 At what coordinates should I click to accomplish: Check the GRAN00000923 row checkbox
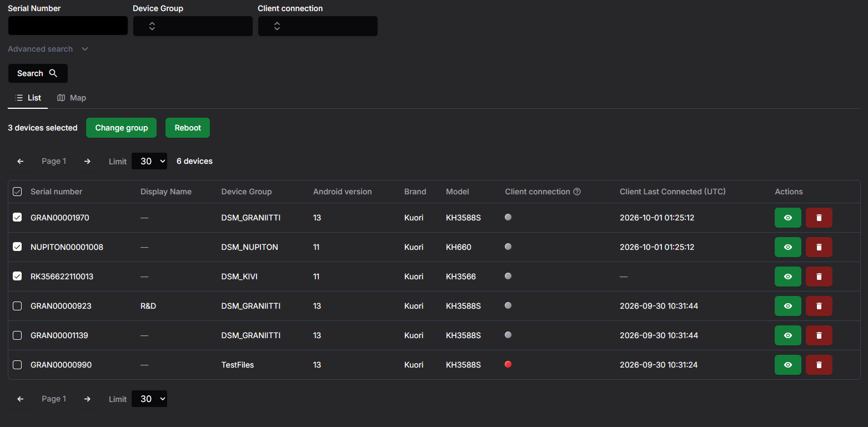17,306
